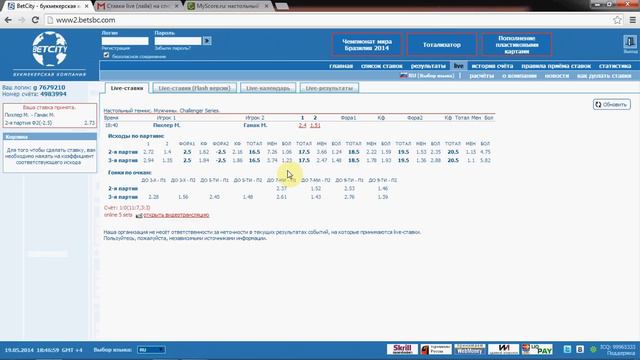Click the Twitter icon in footer
This screenshot has width=640, height=360.
[567, 349]
